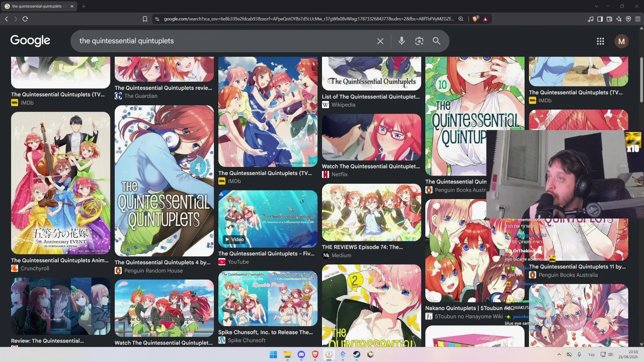Click the YouTube source label
The image size is (644, 362).
click(238, 261)
